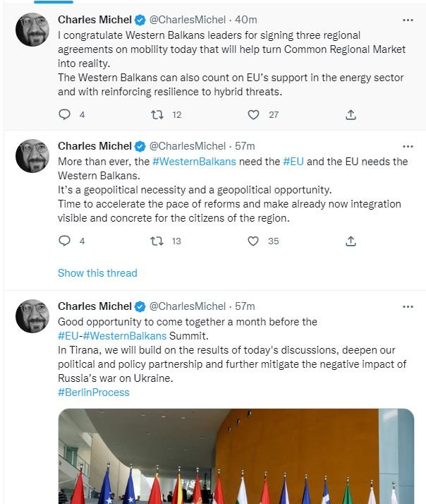Open more options on the third tweet
The width and height of the screenshot is (426, 504).
408,306
